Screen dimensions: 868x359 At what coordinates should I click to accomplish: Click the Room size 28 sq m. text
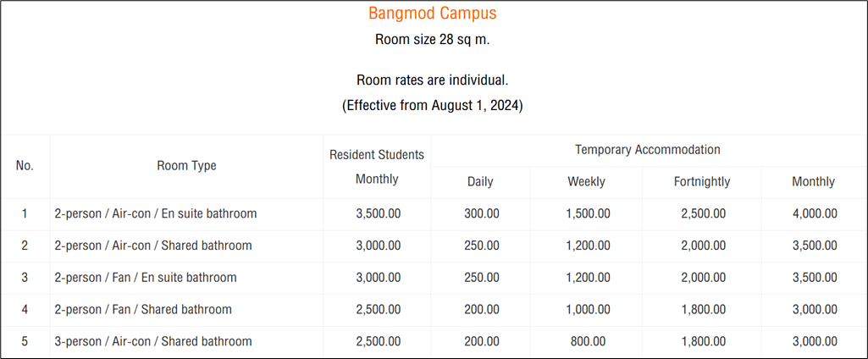click(x=432, y=40)
